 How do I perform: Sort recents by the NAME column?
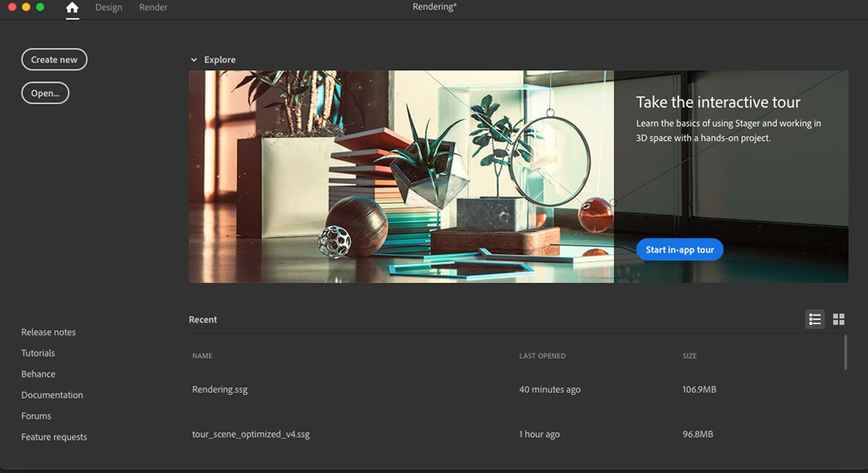202,355
